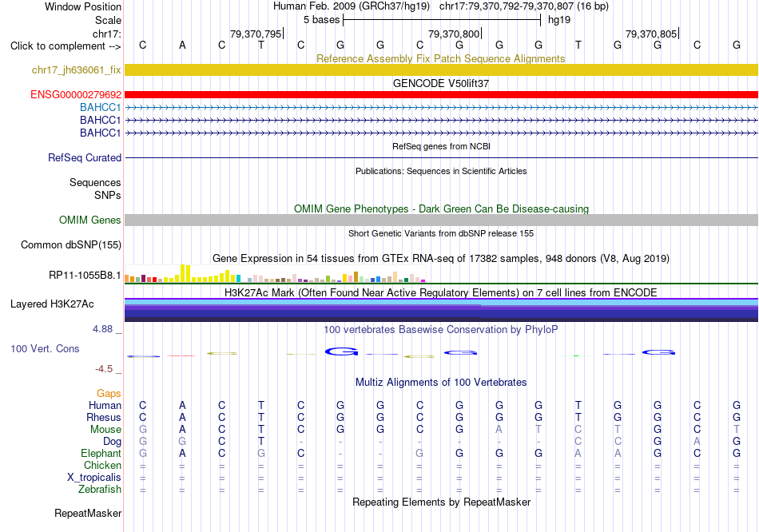This screenshot has height=532, width=759.
Task: Click the RP11-1055B8.1 gene label
Action: [85, 276]
